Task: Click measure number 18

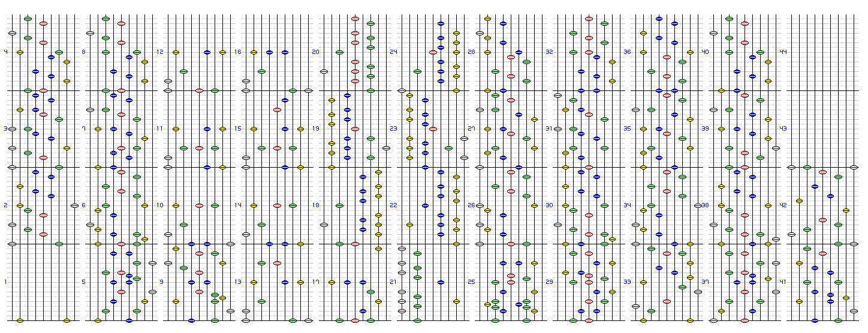Action: pos(315,205)
